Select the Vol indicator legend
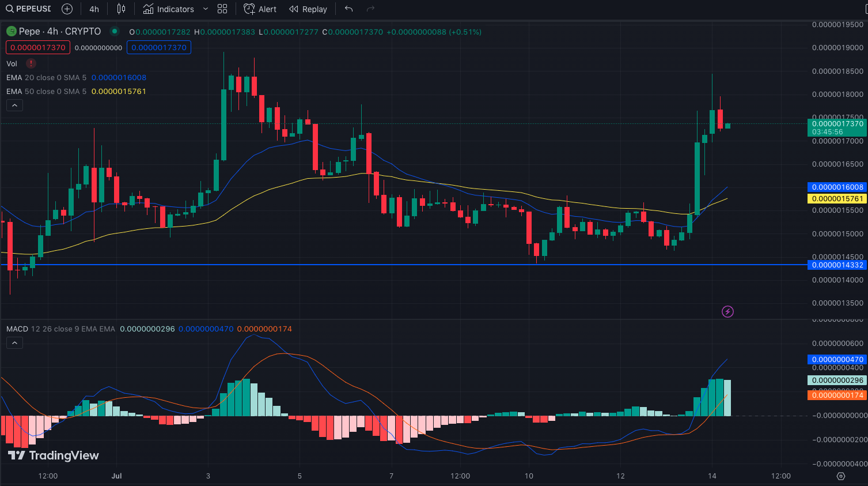This screenshot has width=868, height=486. click(x=12, y=63)
